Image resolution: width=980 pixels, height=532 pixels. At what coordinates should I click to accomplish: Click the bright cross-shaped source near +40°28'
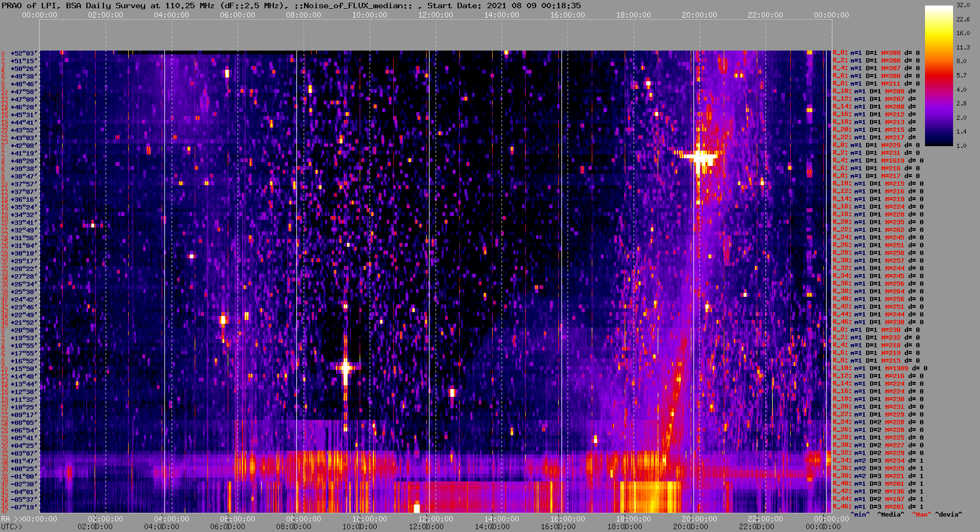(699, 158)
